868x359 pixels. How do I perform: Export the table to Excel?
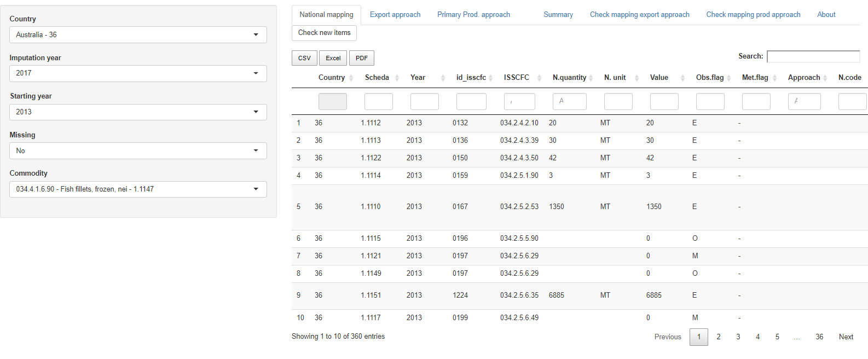[333, 58]
